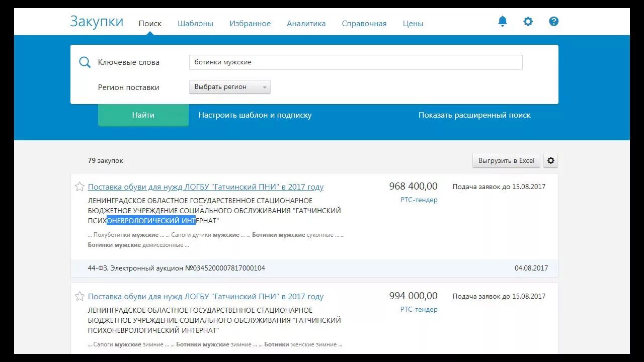Image resolution: width=644 pixels, height=362 pixels.
Task: Click the Закупки logo
Action: pyautogui.click(x=97, y=22)
